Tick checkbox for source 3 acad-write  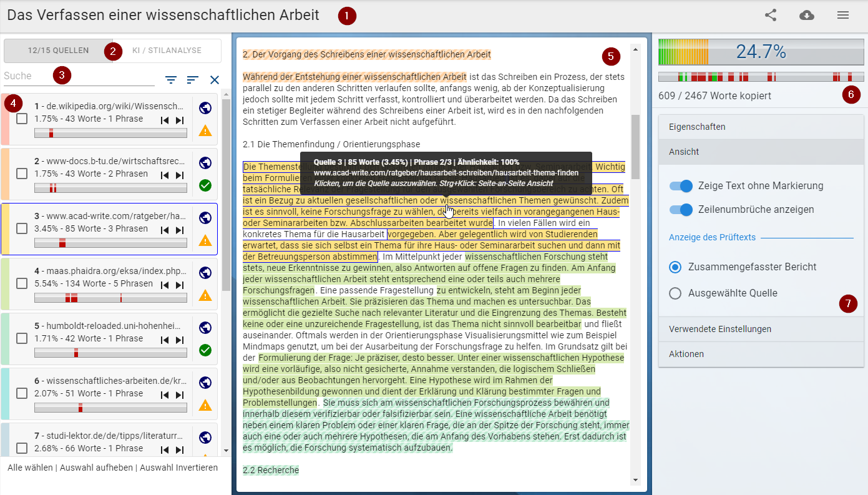click(x=22, y=228)
